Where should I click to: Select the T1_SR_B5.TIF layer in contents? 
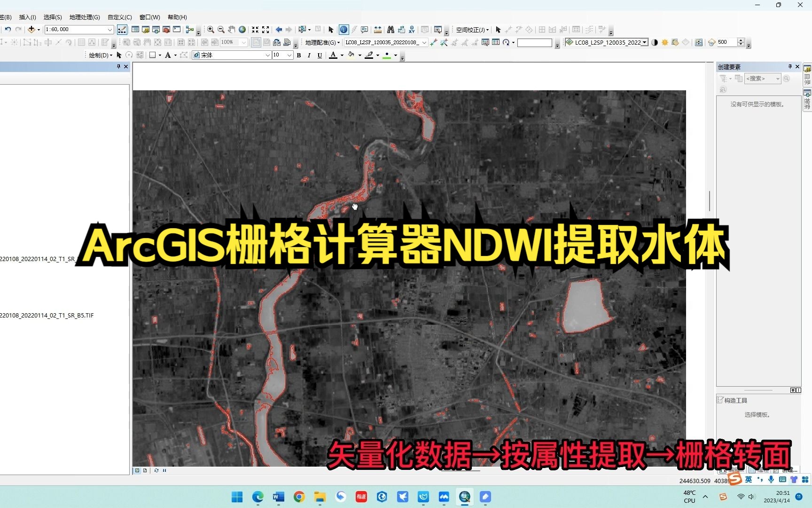pos(47,316)
